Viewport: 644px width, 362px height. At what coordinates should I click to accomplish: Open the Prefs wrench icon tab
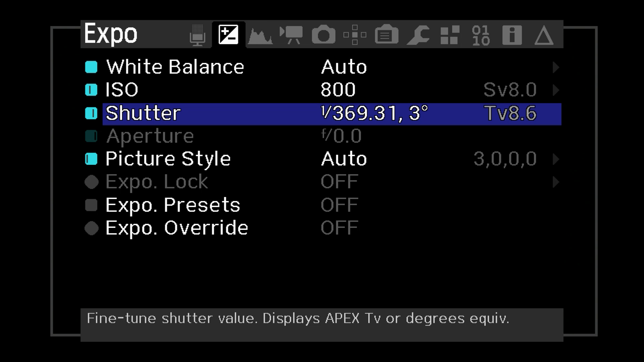pyautogui.click(x=418, y=35)
